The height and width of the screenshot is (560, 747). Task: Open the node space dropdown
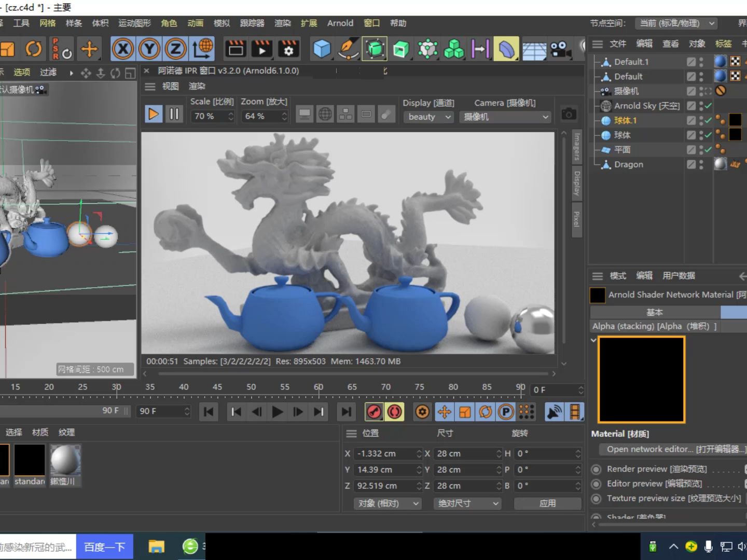tap(676, 23)
